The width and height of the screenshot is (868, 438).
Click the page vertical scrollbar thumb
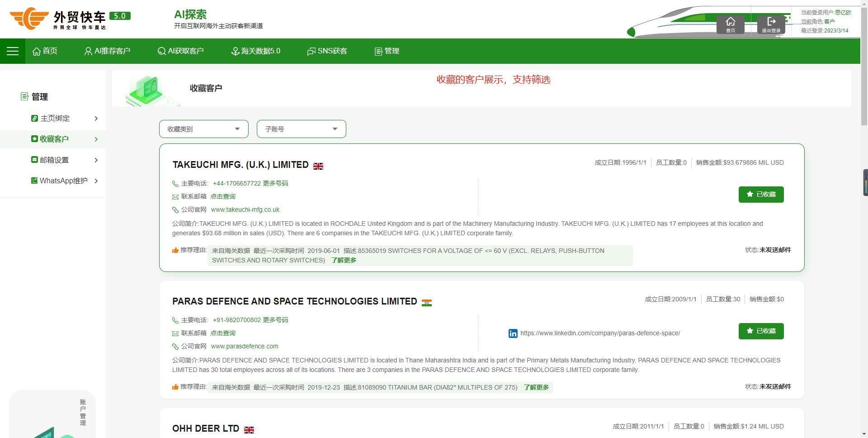point(864,67)
